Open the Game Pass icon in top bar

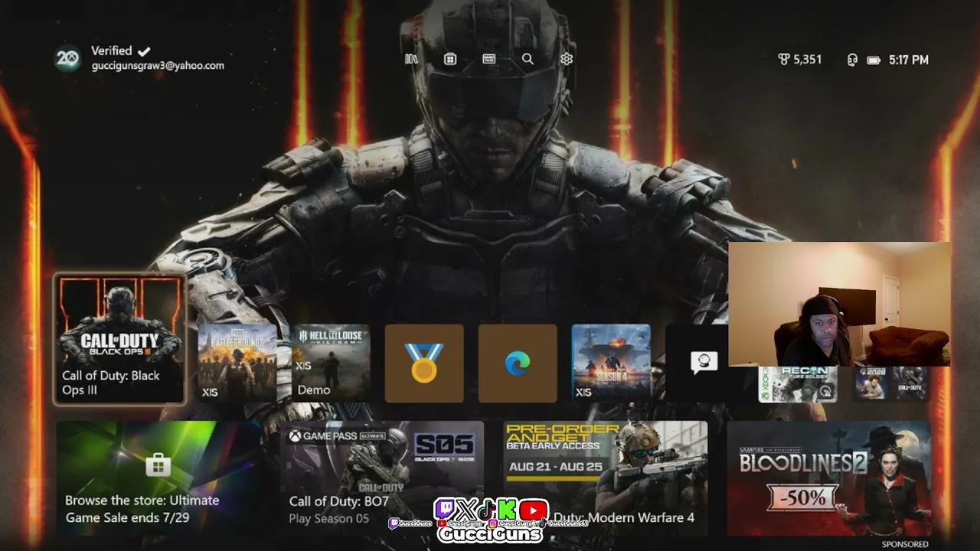coord(489,59)
